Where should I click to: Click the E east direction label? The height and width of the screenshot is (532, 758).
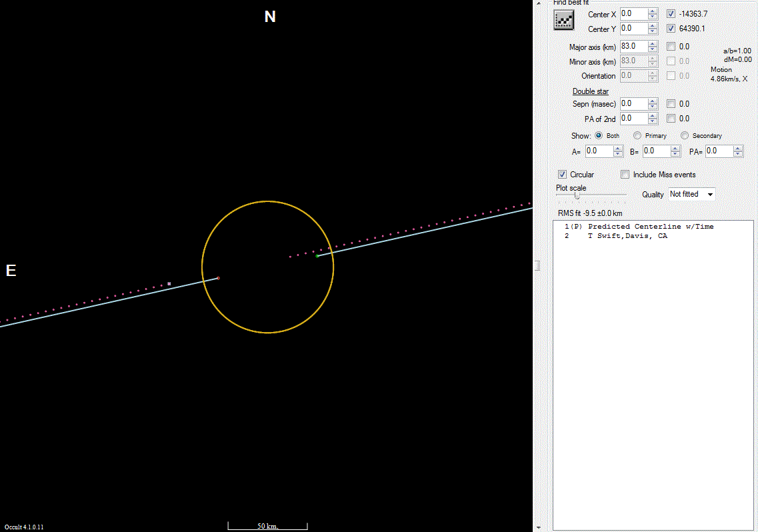tap(11, 271)
